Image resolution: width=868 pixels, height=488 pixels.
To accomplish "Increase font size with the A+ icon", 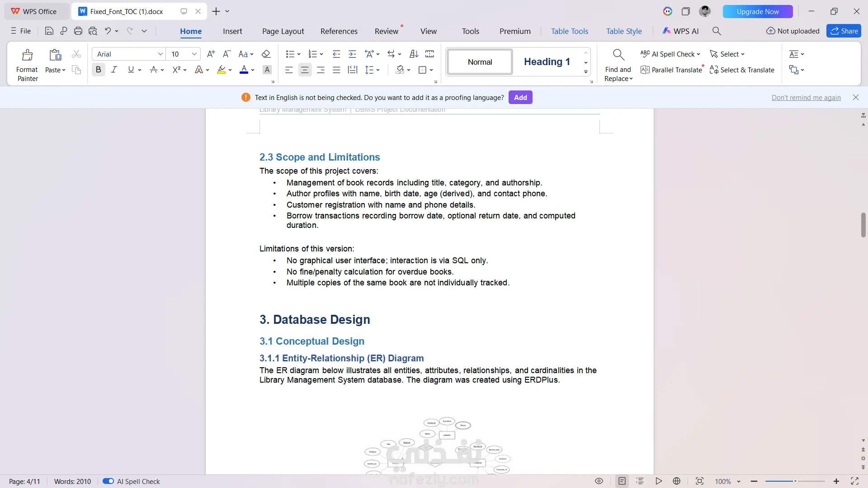I will click(211, 54).
